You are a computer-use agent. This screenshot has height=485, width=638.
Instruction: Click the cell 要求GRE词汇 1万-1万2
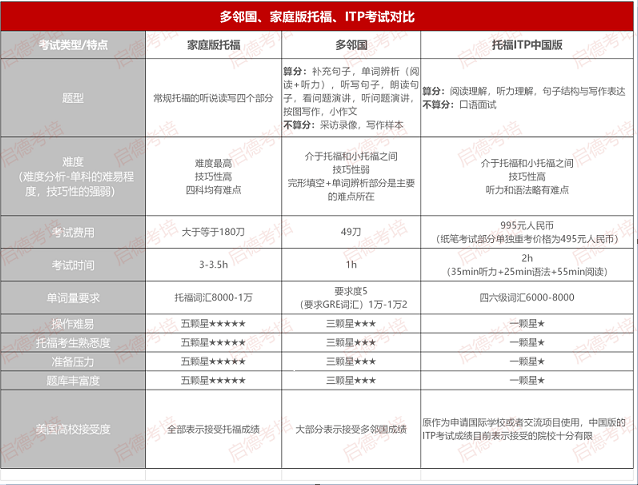[351, 298]
